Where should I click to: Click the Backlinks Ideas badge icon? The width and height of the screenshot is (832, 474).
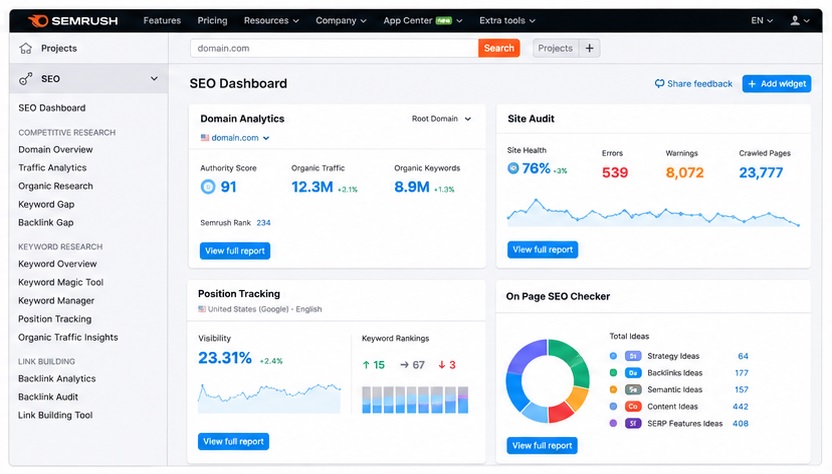[x=632, y=373]
